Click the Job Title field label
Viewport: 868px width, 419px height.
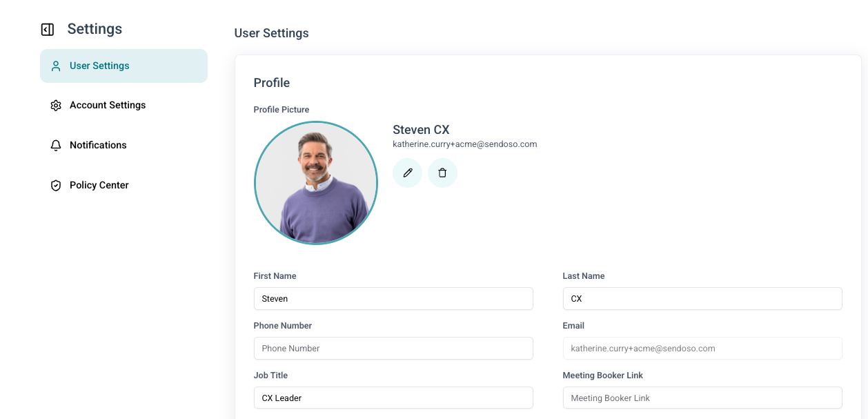270,376
